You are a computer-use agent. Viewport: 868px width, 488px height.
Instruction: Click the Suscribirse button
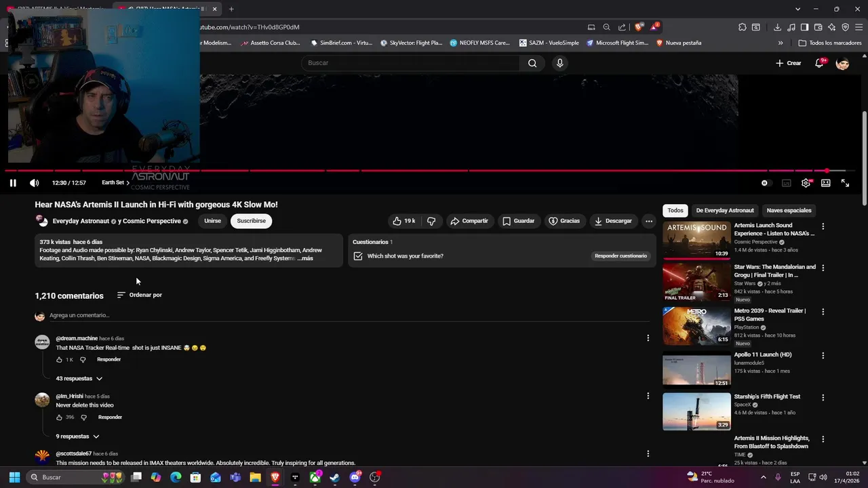pyautogui.click(x=251, y=221)
